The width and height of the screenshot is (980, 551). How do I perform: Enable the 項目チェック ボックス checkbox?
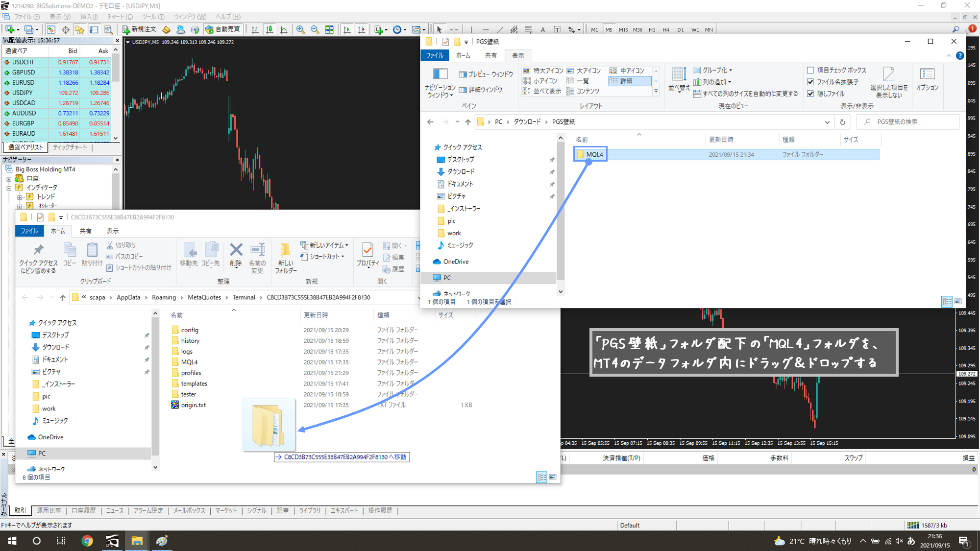point(810,70)
